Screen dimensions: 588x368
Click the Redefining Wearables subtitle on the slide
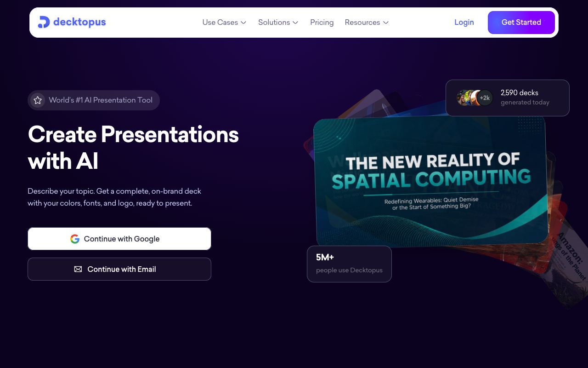pyautogui.click(x=431, y=203)
